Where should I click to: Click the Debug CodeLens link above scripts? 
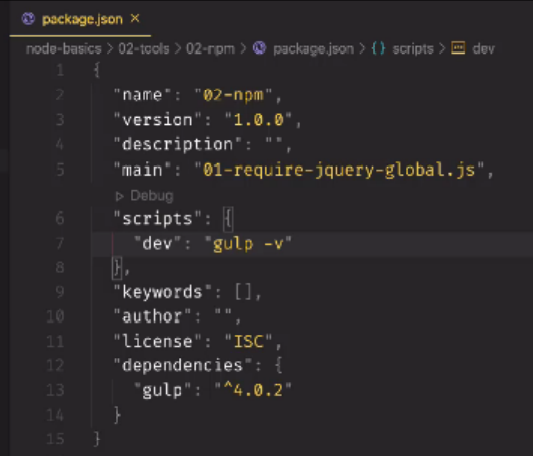coord(152,196)
